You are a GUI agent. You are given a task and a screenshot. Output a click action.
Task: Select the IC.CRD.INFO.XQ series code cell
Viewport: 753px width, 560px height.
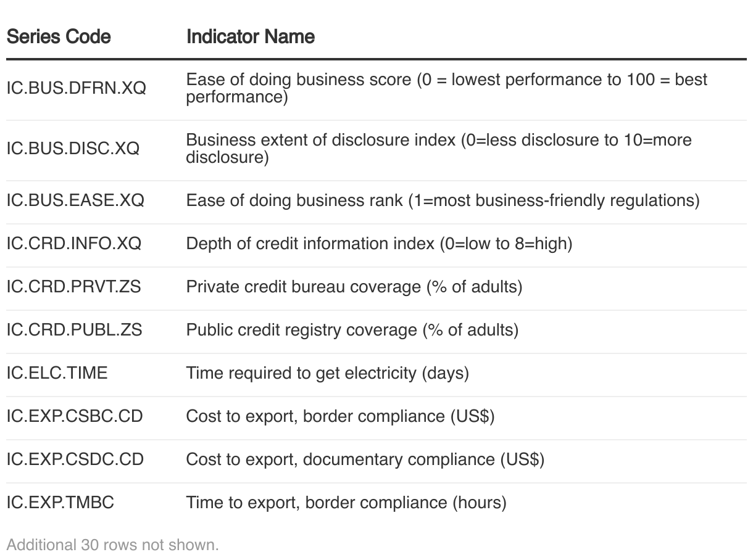pos(74,244)
